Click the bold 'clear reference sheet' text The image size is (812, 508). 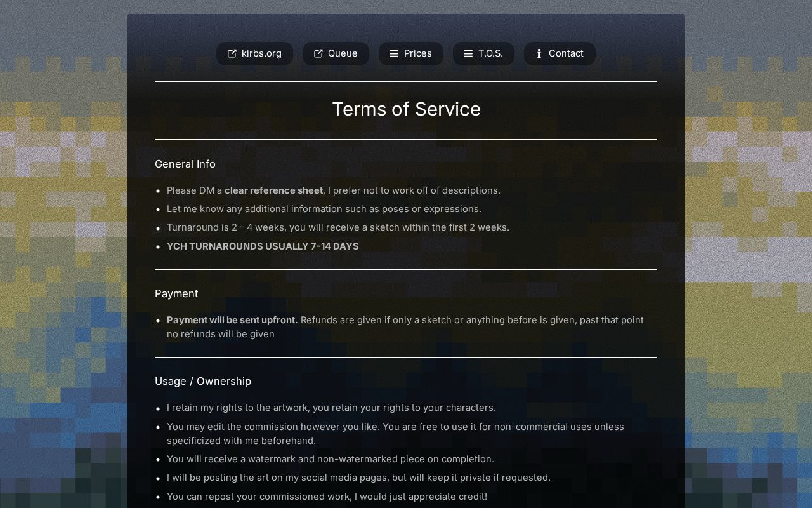[274, 190]
